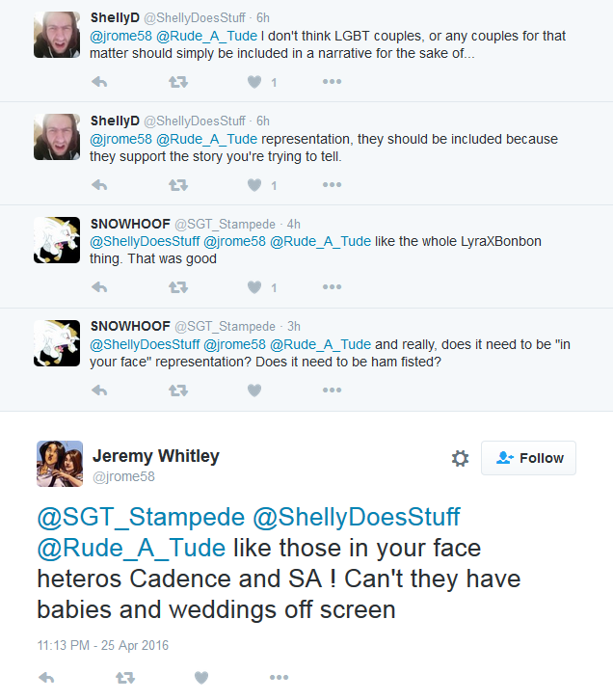Like ShellyD's first tweet about LGBT couples

tap(254, 82)
